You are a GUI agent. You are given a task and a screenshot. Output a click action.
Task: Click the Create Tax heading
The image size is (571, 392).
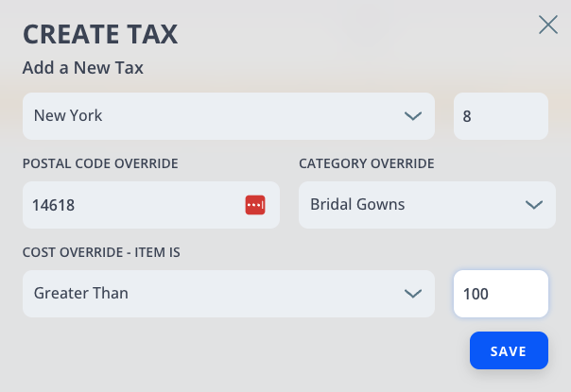(x=100, y=34)
